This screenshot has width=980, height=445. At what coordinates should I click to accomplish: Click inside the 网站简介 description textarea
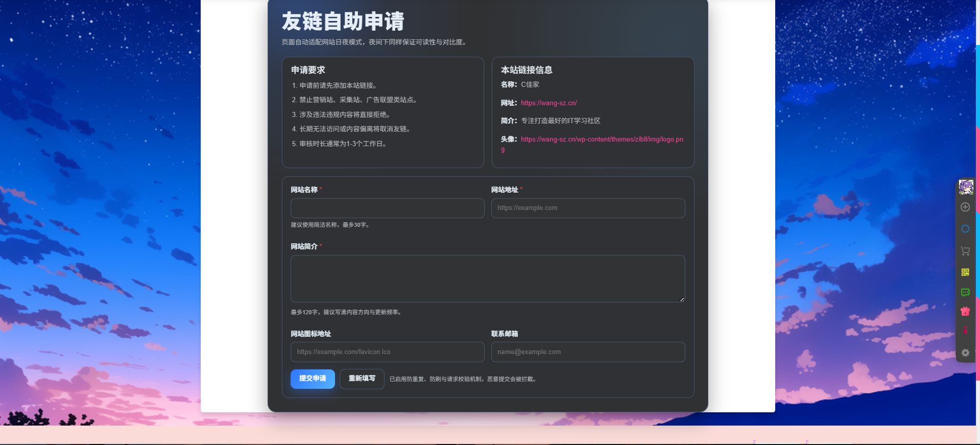click(487, 278)
